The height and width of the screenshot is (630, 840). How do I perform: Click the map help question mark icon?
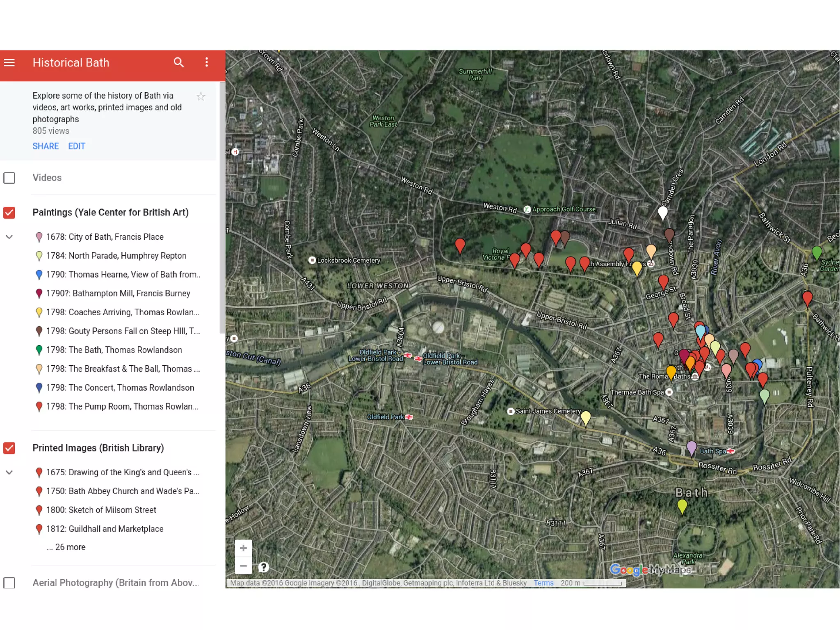263,567
